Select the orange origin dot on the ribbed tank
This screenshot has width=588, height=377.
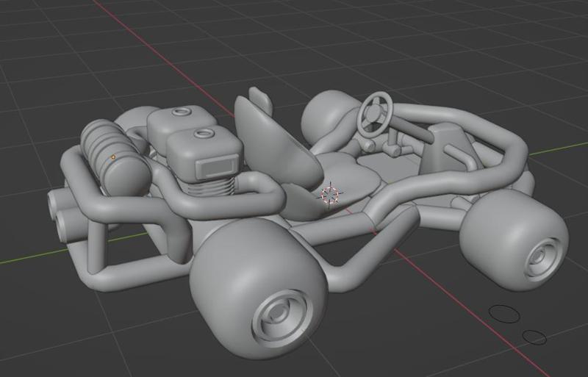(113, 157)
